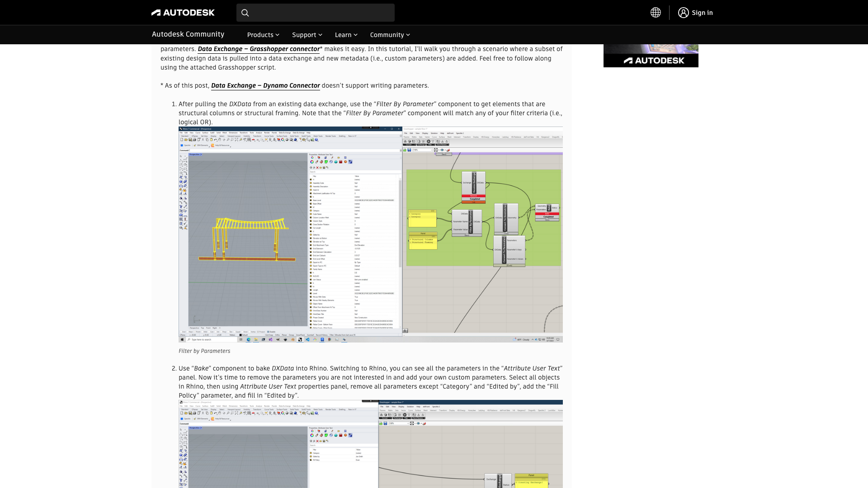
Task: Click the Autodesk ad banner in sidebar
Action: [x=651, y=56]
